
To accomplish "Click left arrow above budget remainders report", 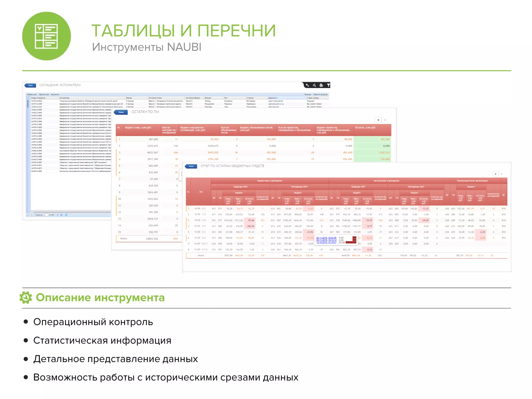I will (x=495, y=174).
